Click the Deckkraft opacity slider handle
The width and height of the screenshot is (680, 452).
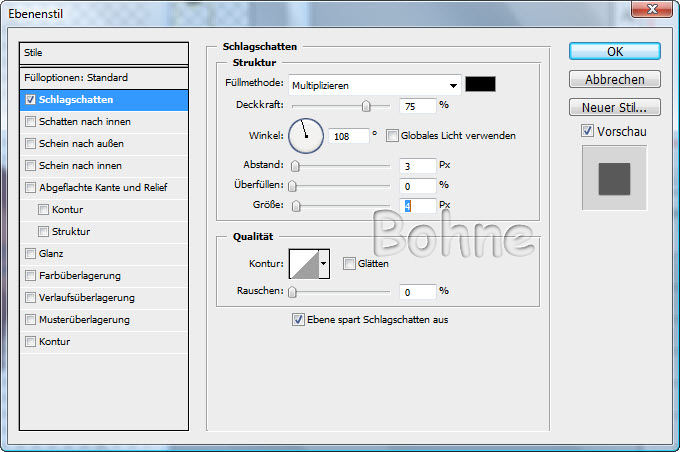(366, 105)
